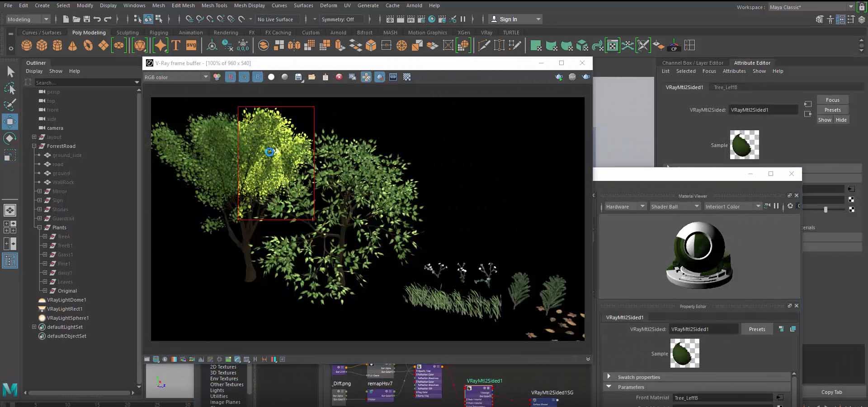Select the Type tool on the shelf
The width and height of the screenshot is (868, 407).
(175, 45)
